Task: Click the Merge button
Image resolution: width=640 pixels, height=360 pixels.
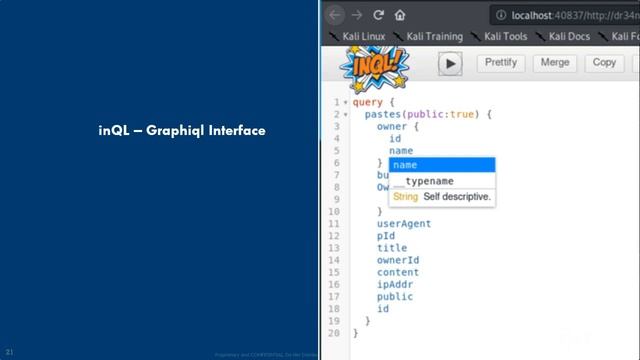Action: pyautogui.click(x=555, y=63)
